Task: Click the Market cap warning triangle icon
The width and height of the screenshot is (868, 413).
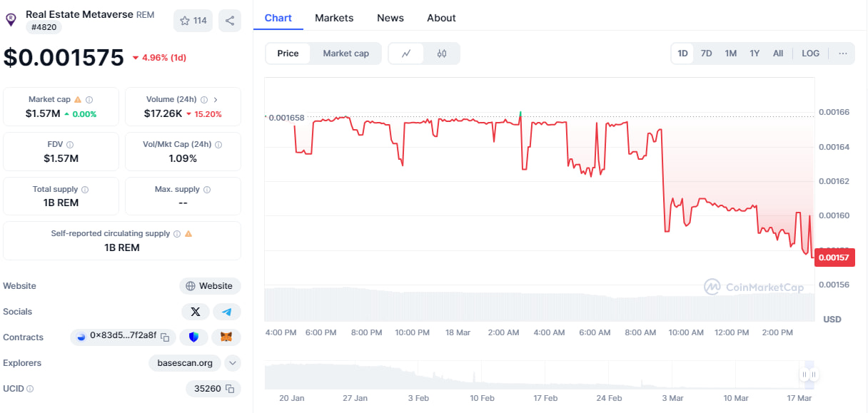Action: pyautogui.click(x=78, y=100)
